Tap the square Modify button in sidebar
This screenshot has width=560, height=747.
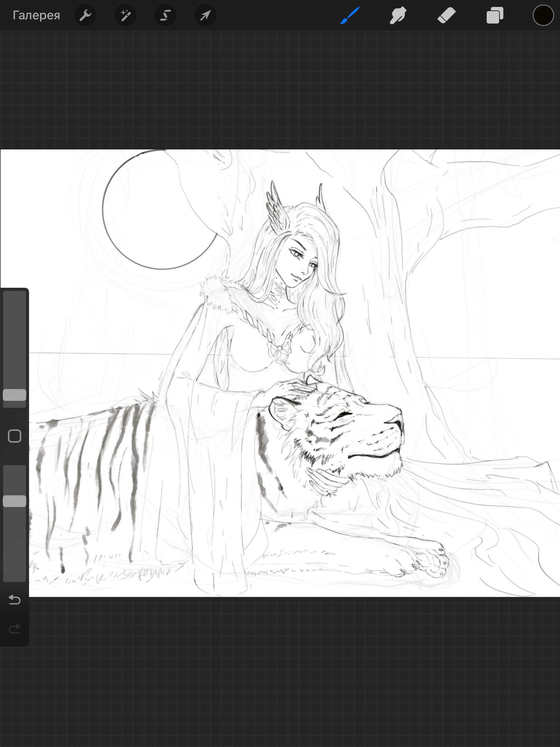pyautogui.click(x=15, y=436)
